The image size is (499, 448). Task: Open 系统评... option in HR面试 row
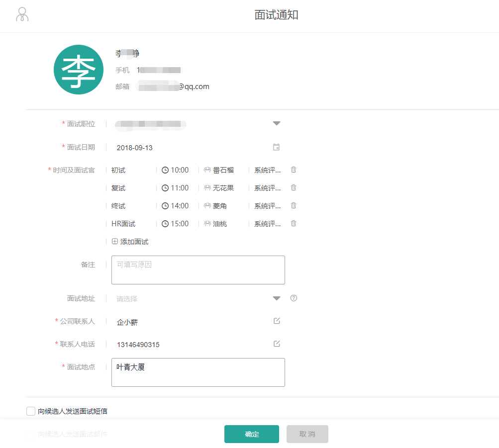coord(267,224)
